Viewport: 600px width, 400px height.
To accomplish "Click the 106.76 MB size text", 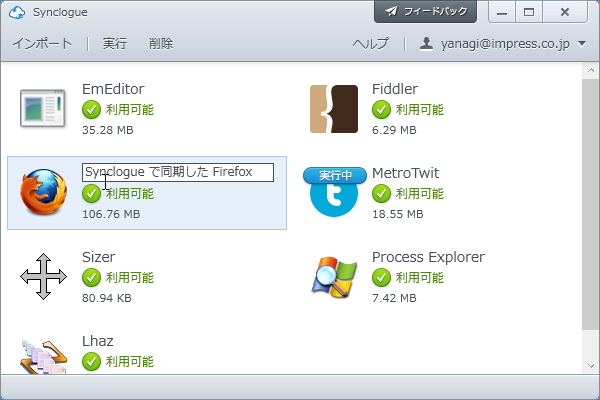I will click(x=111, y=214).
